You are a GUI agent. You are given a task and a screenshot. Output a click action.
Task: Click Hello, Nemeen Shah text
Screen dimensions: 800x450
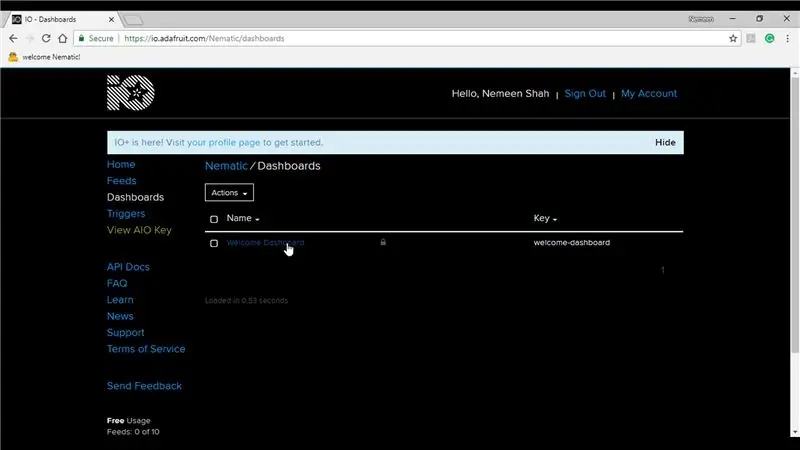click(x=500, y=93)
